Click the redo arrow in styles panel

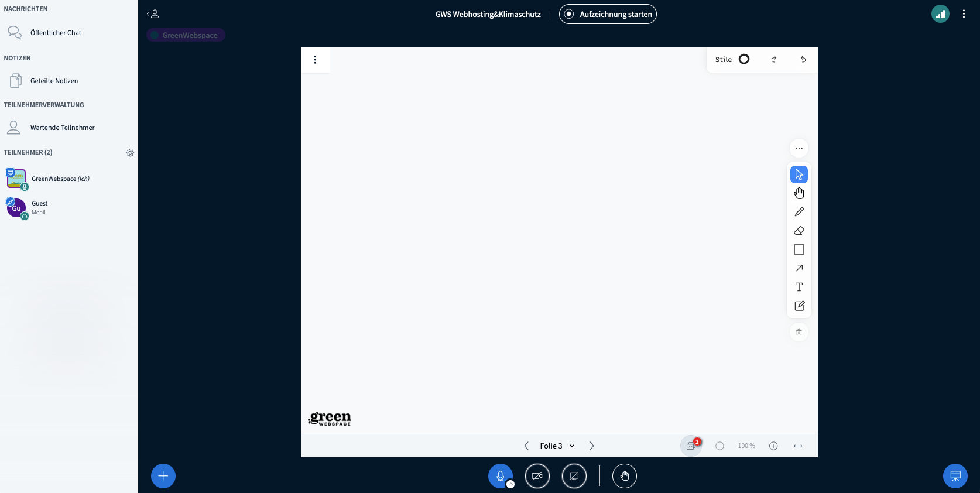(774, 59)
